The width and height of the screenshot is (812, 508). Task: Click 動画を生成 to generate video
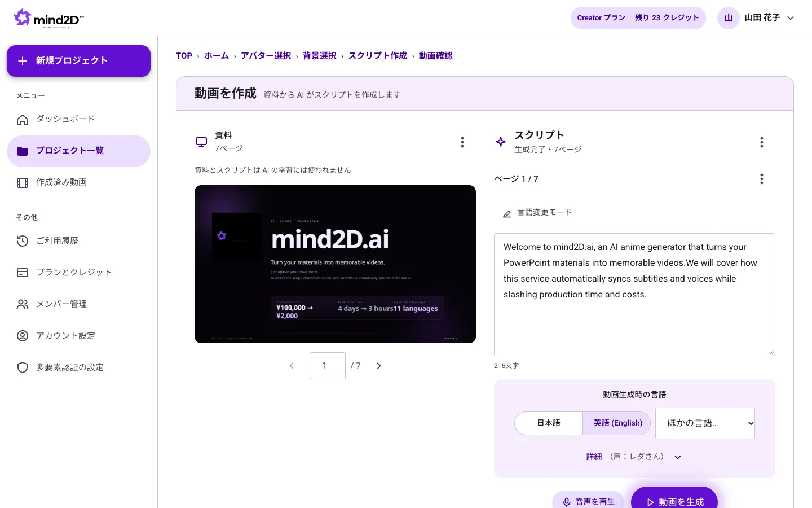(674, 498)
